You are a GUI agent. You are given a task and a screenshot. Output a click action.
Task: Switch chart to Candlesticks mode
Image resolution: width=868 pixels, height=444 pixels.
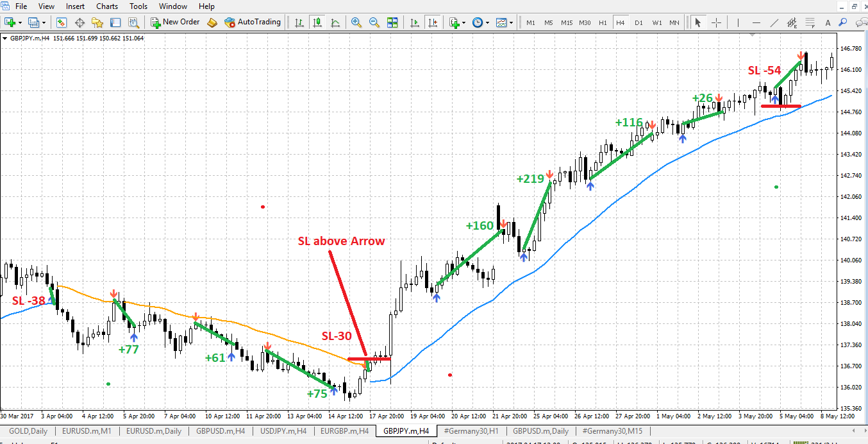[317, 22]
